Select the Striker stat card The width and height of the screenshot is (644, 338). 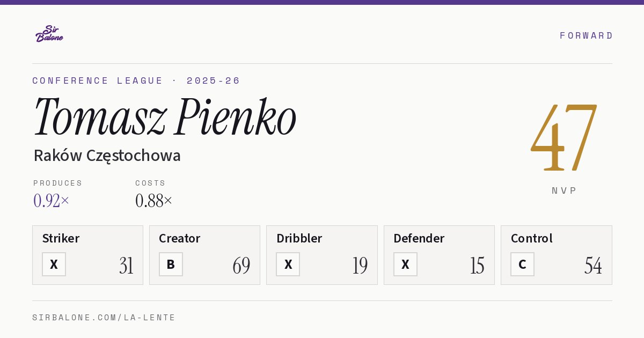(87, 255)
